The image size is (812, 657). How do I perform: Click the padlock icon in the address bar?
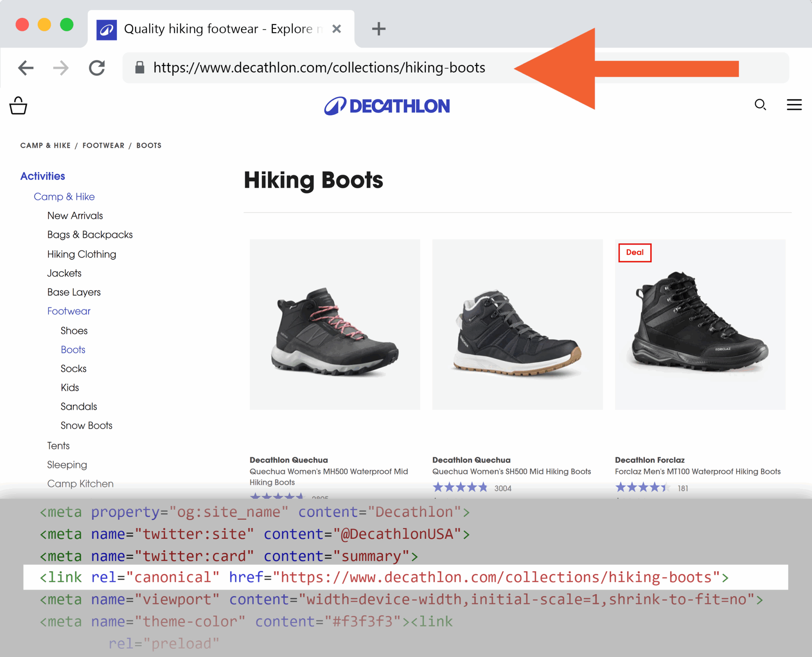[140, 67]
